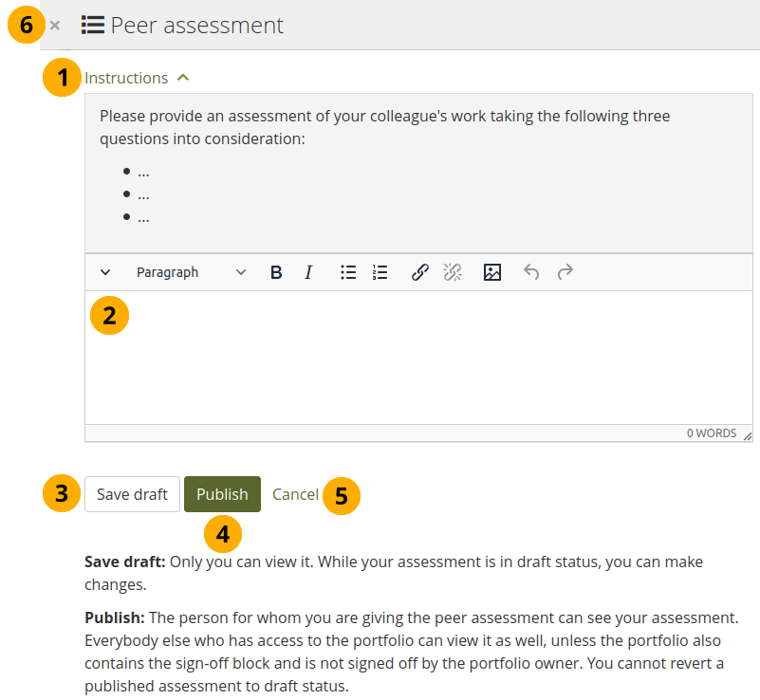Cancel the peer assessment
The height and width of the screenshot is (700, 760).
pyautogui.click(x=295, y=494)
